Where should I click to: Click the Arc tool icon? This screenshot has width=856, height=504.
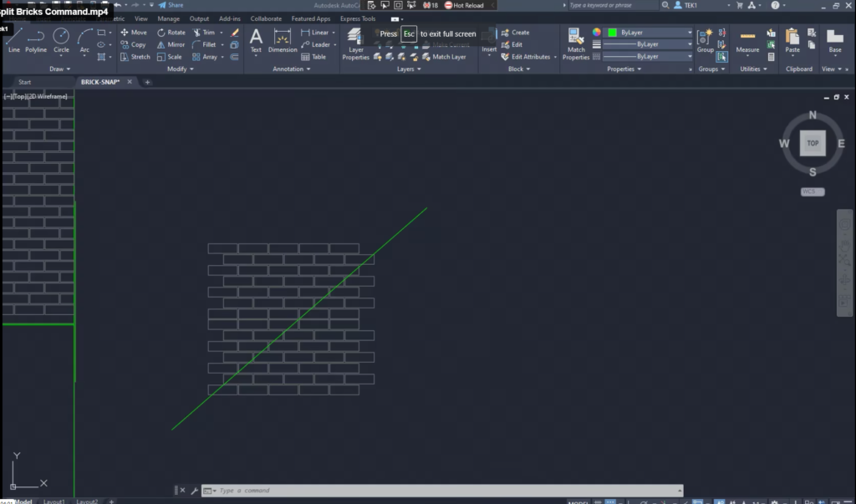[x=84, y=40]
